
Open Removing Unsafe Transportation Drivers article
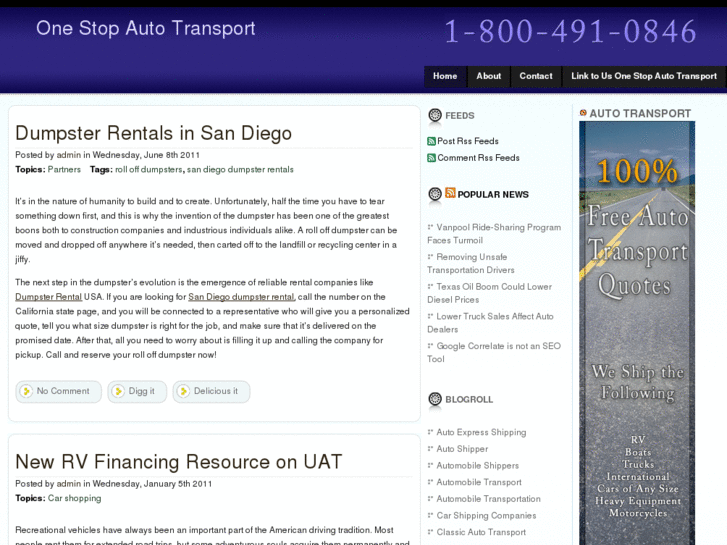click(471, 263)
